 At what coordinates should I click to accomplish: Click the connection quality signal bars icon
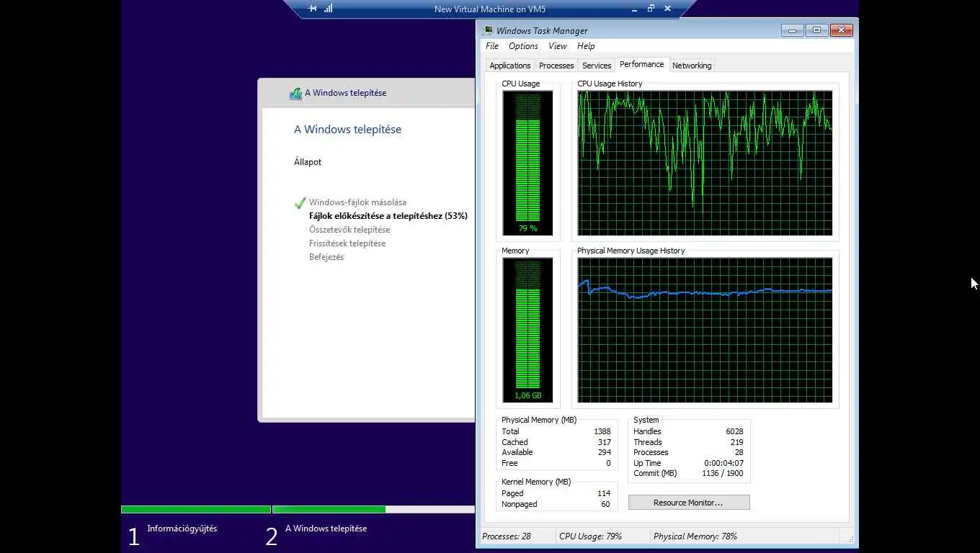pyautogui.click(x=329, y=9)
